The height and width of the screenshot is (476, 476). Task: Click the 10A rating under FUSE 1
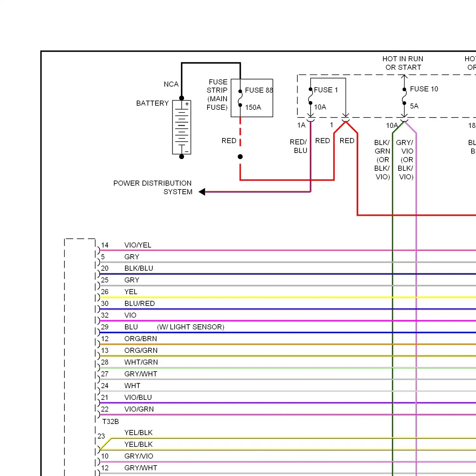tap(320, 107)
